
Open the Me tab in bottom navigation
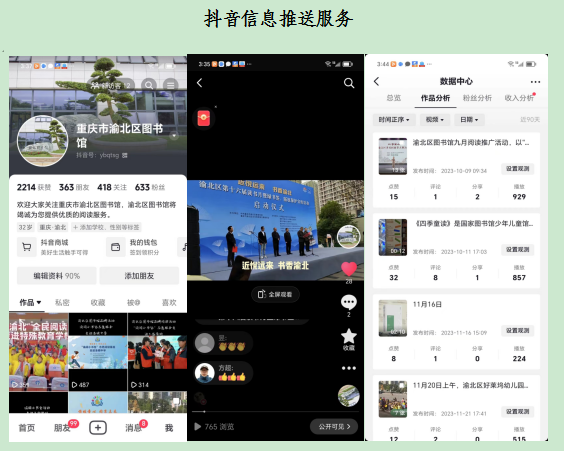click(x=169, y=428)
